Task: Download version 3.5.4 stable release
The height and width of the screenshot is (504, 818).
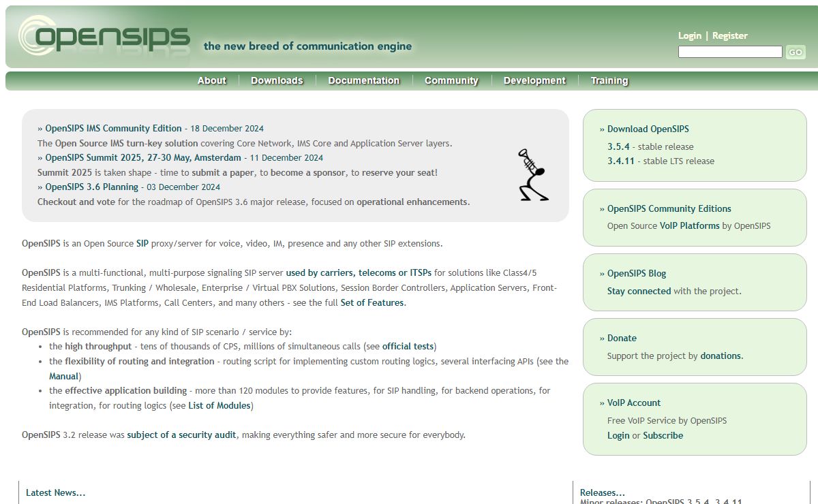Action: 618,146
